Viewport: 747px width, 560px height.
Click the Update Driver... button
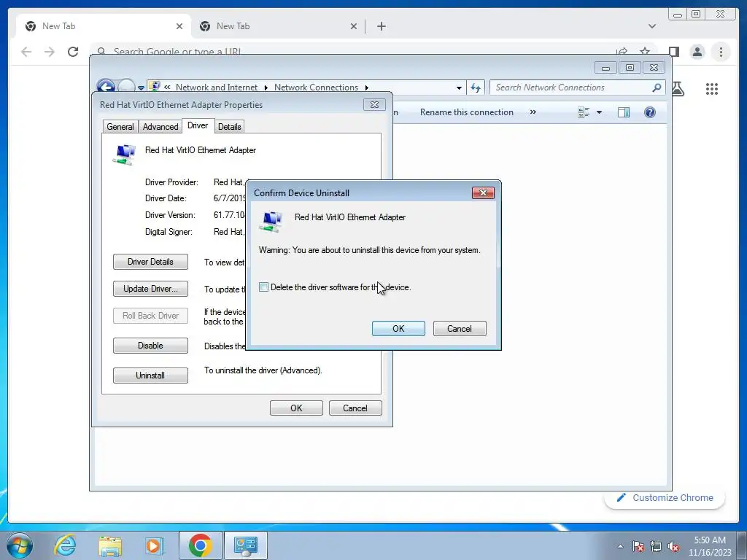click(150, 289)
